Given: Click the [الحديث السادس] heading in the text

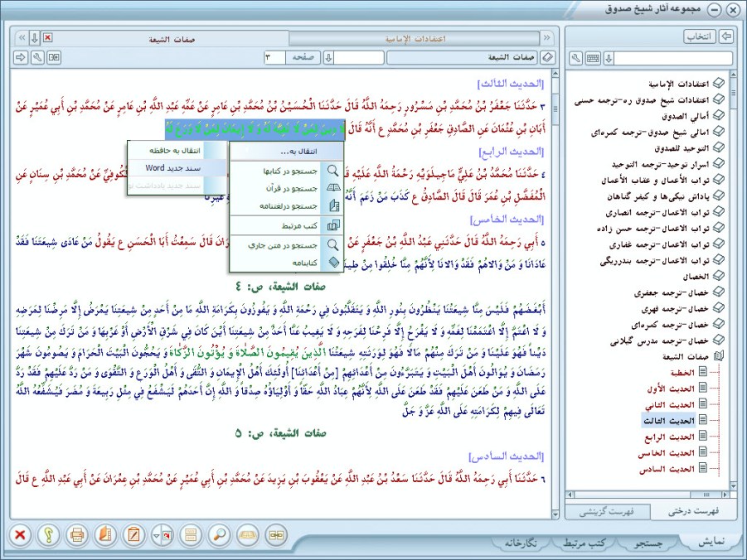Looking at the screenshot, I should 507,456.
